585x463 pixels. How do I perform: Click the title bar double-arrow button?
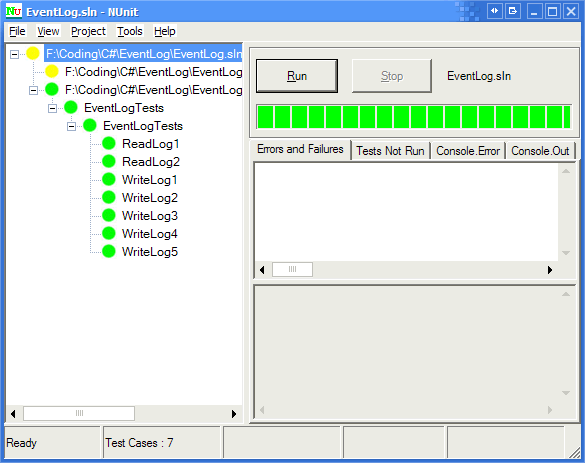(495, 11)
